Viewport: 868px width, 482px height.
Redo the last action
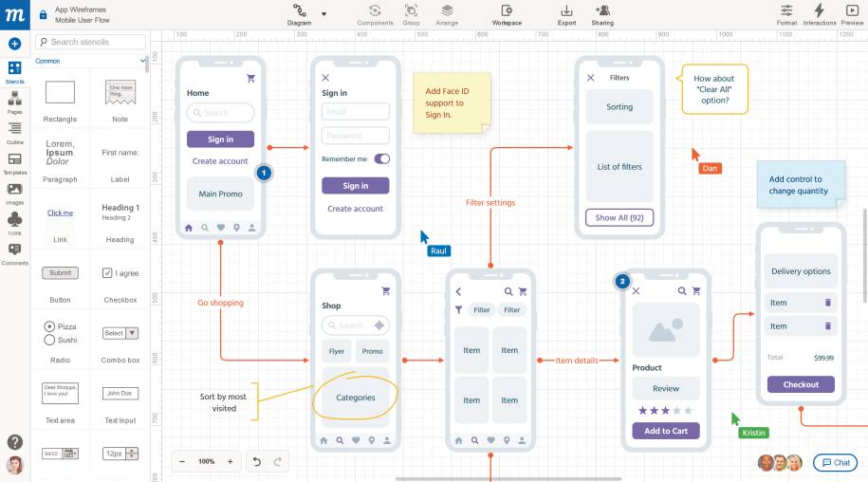pyautogui.click(x=278, y=461)
